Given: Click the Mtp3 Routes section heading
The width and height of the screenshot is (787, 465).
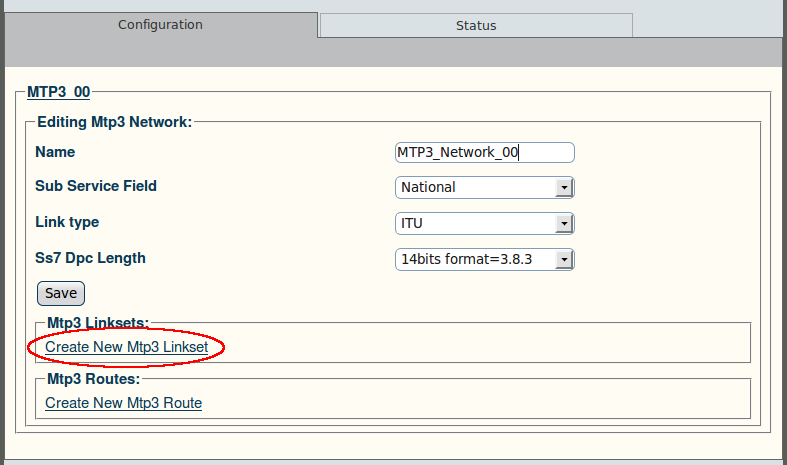Looking at the screenshot, I should coord(93,379).
